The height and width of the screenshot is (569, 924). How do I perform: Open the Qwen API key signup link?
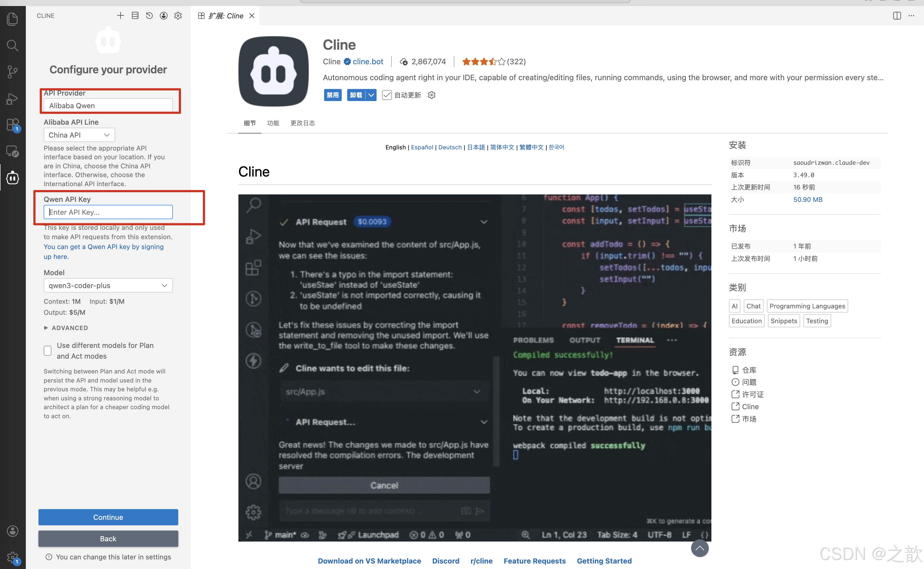(x=104, y=247)
